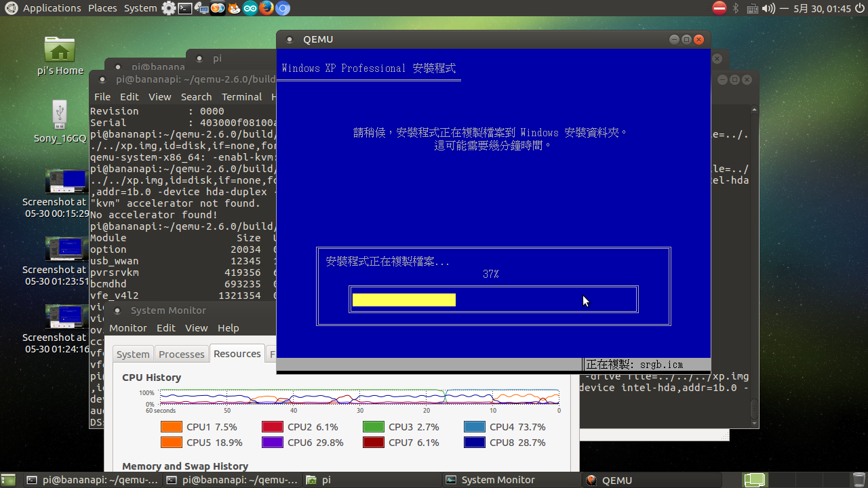Switch to the pi file manager taskbar button
This screenshot has width=868, height=488.
point(372,480)
